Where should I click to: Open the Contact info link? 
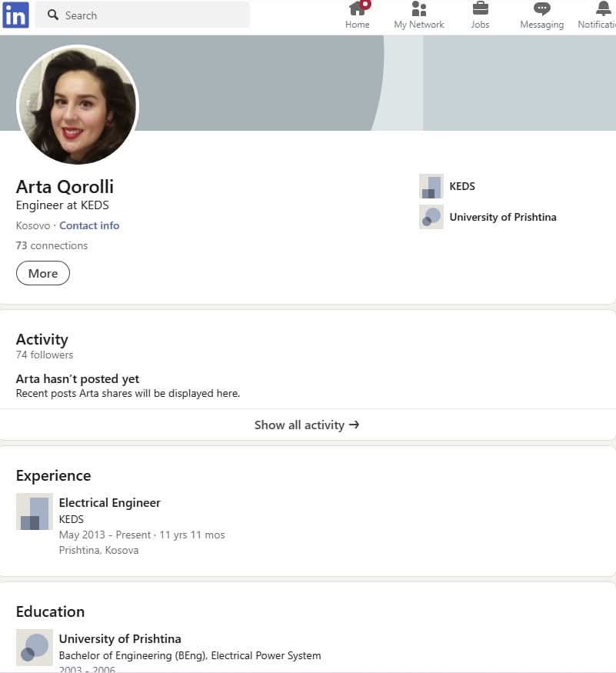pyautogui.click(x=89, y=225)
